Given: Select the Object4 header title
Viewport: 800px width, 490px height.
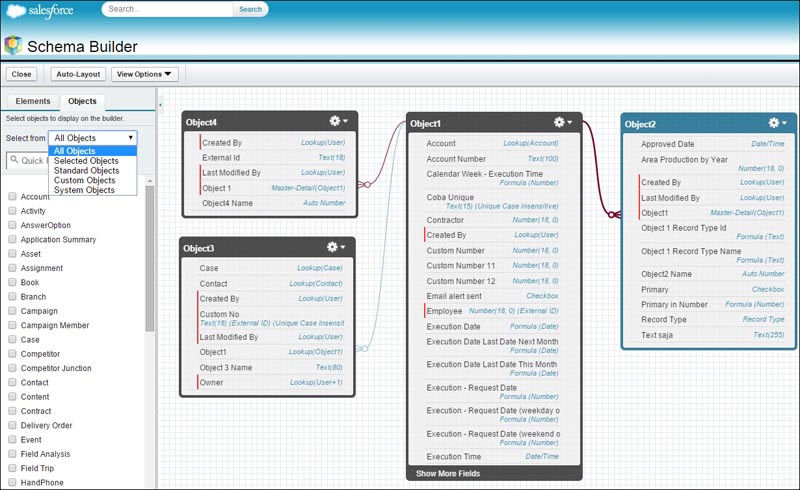Looking at the screenshot, I should [201, 122].
